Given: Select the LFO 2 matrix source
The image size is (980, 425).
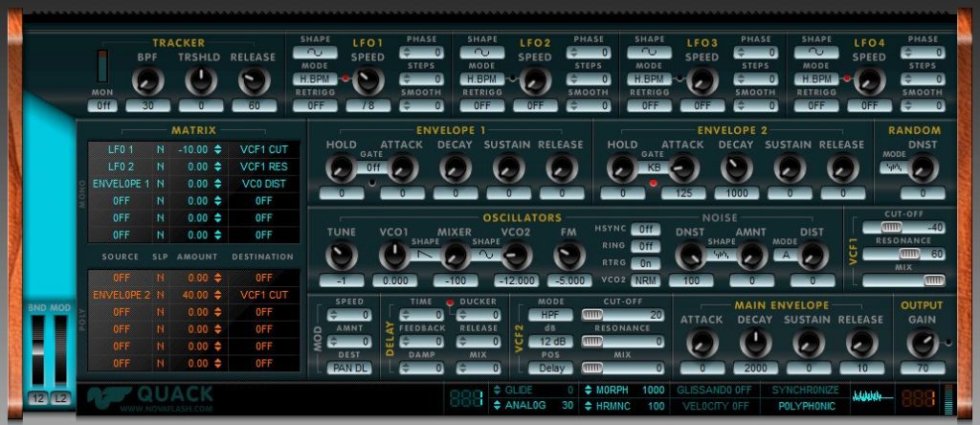Looking at the screenshot, I should coord(122,167).
